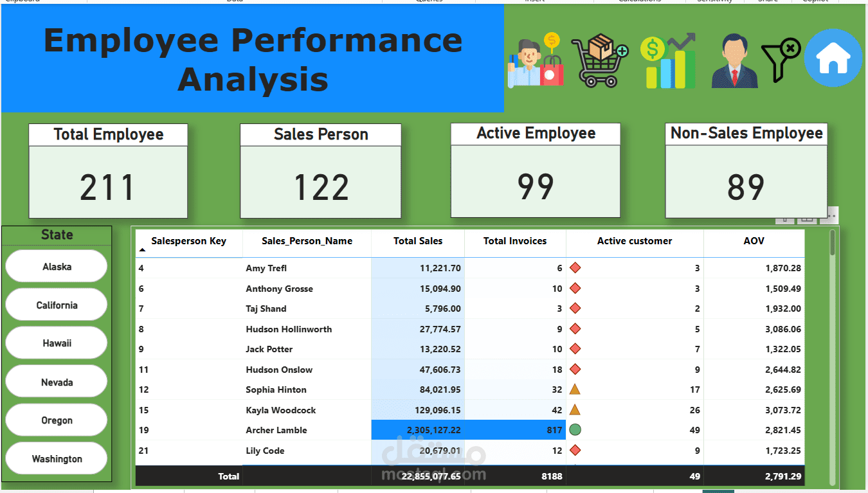
Task: Filter by Nevada state
Action: click(x=57, y=382)
